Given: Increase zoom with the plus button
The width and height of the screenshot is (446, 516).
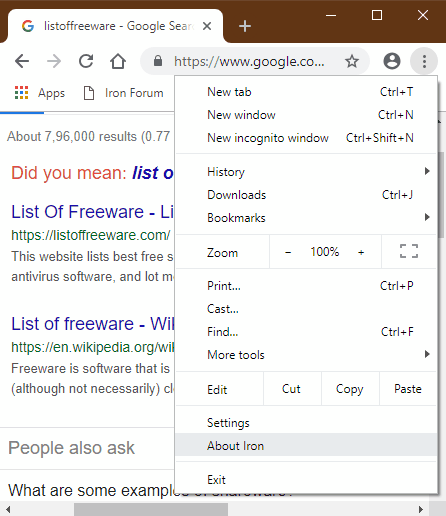Looking at the screenshot, I should 361,252.
